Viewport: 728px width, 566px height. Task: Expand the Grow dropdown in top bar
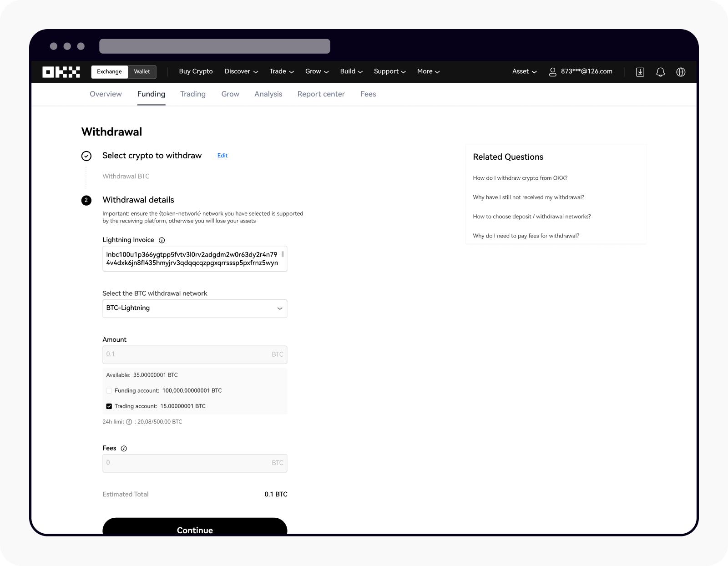317,71
